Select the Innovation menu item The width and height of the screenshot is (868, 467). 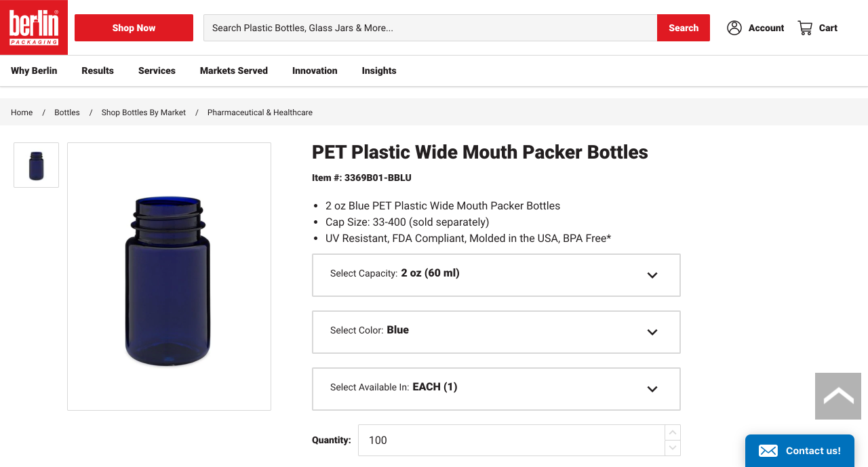point(315,70)
